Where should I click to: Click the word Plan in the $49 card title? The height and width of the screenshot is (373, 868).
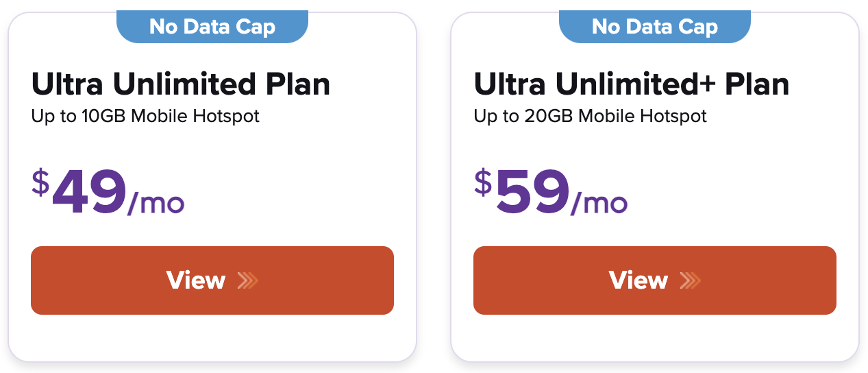click(297, 84)
